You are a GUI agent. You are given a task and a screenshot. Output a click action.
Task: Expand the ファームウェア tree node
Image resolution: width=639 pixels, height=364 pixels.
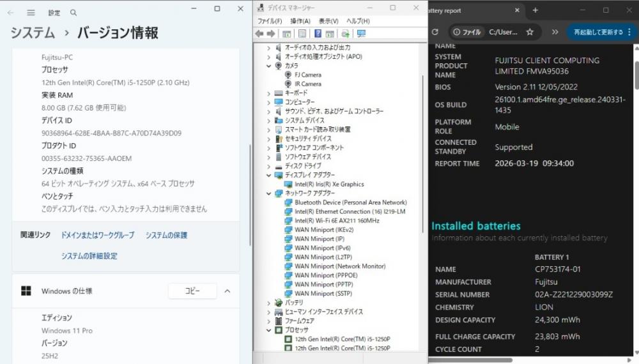click(x=268, y=321)
